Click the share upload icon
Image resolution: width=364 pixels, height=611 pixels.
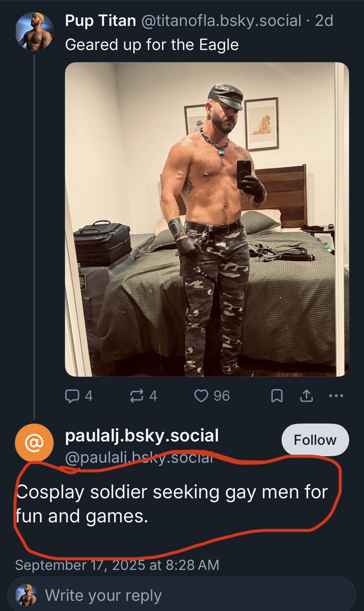(x=306, y=396)
